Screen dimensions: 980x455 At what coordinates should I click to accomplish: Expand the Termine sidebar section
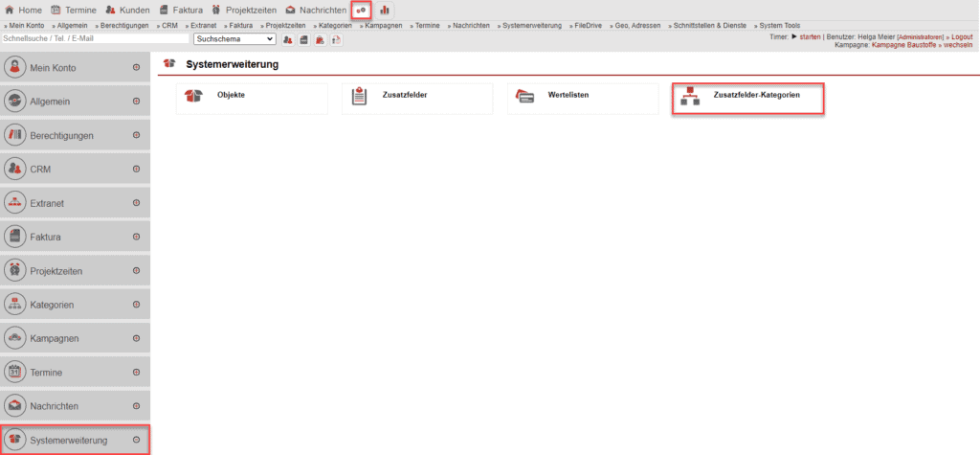pyautogui.click(x=136, y=372)
